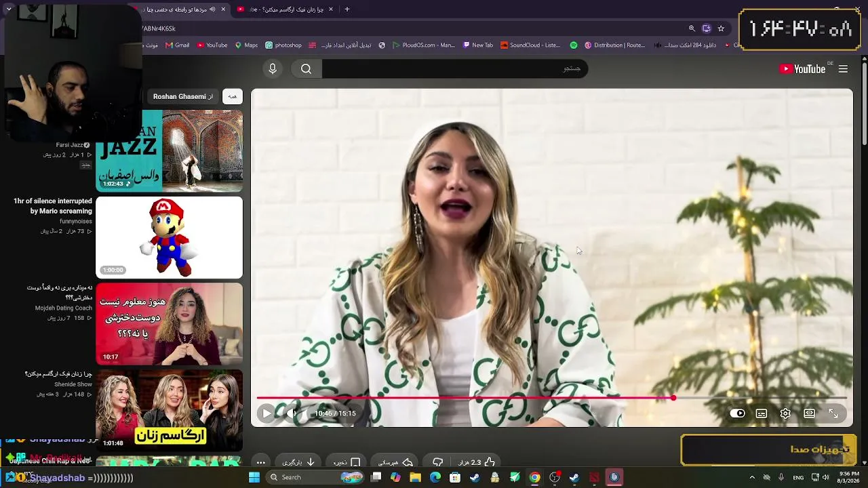The height and width of the screenshot is (488, 868).
Task: Play the YouTube video
Action: [x=267, y=413]
